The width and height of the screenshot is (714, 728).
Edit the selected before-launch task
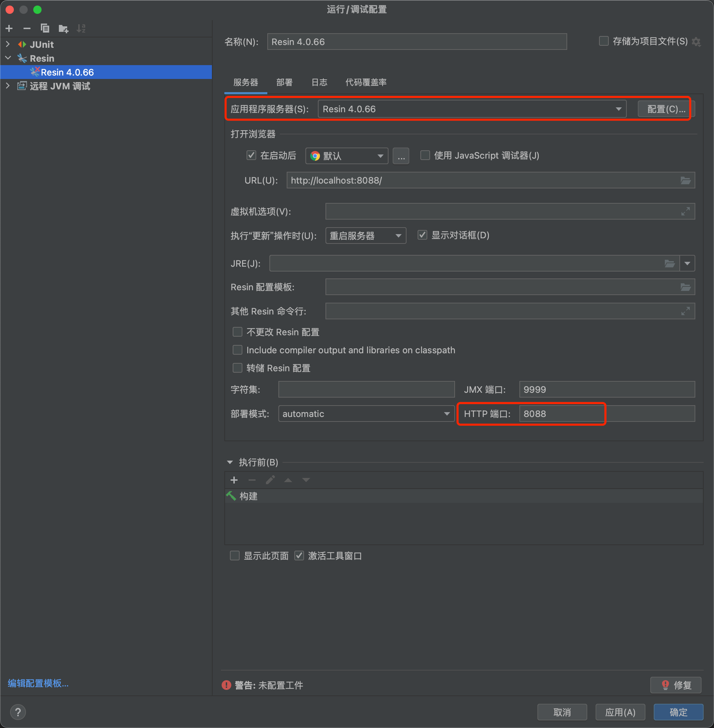(x=270, y=480)
